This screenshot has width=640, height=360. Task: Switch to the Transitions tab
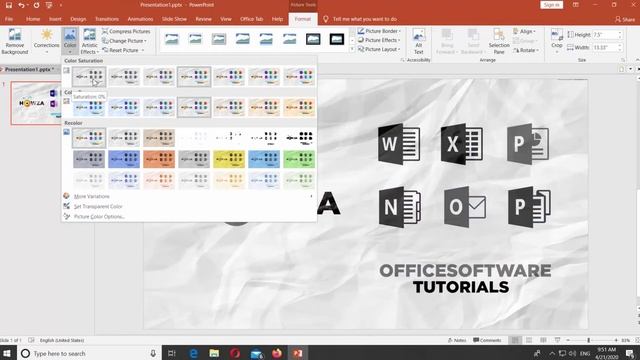[107, 19]
